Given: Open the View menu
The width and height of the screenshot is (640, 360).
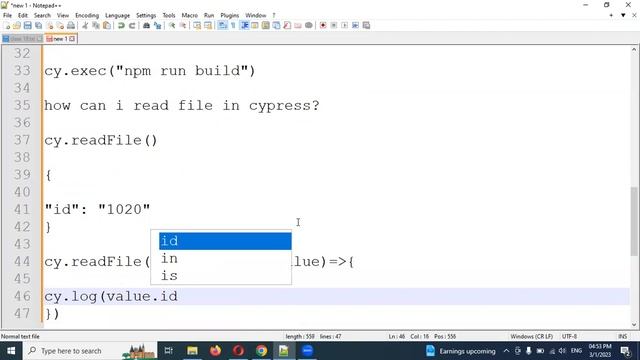Looking at the screenshot, I should pyautogui.click(x=63, y=16).
